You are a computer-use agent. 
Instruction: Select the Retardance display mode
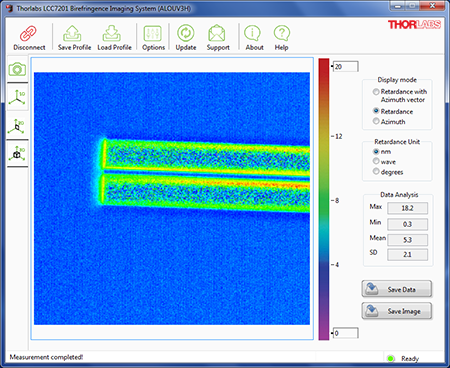point(376,111)
